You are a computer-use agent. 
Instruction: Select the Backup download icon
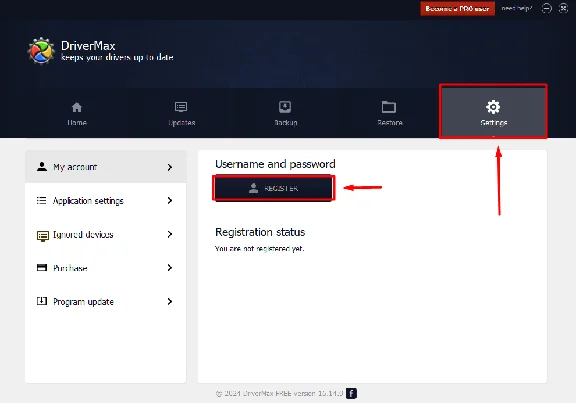[x=285, y=107]
